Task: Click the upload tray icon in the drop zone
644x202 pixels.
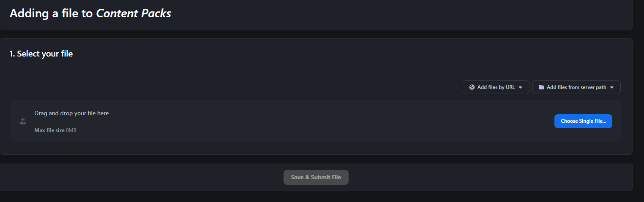Action: pos(23,121)
